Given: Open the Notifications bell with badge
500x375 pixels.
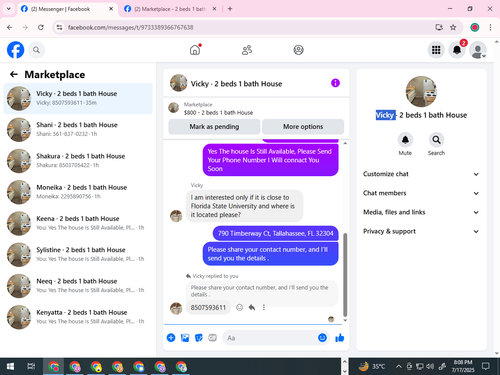Looking at the screenshot, I should coord(457,50).
